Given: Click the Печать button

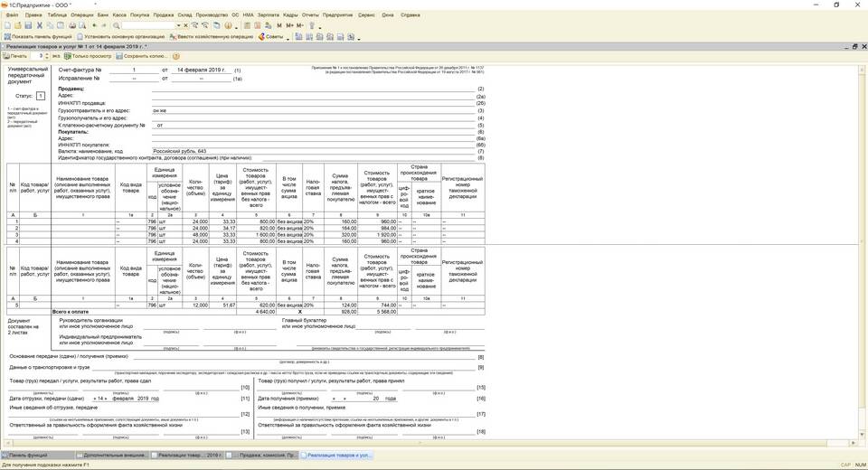Looking at the screenshot, I should pos(16,56).
